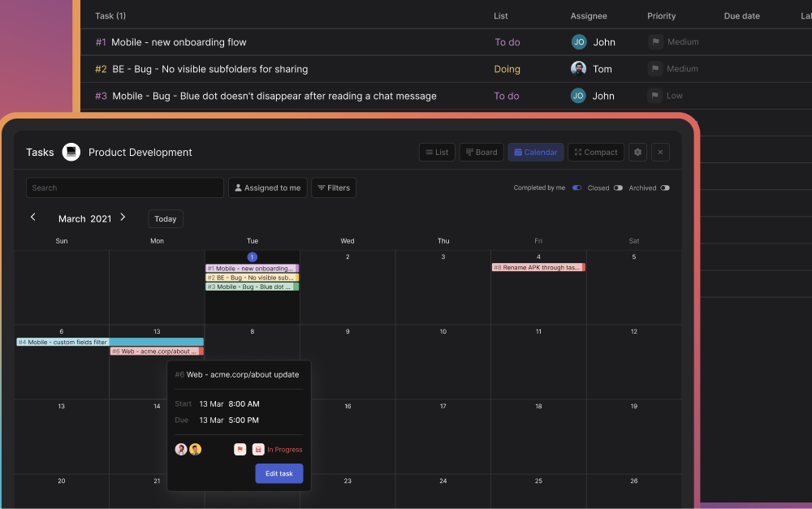Jump to Today in the calendar
The width and height of the screenshot is (812, 509).
(x=165, y=219)
